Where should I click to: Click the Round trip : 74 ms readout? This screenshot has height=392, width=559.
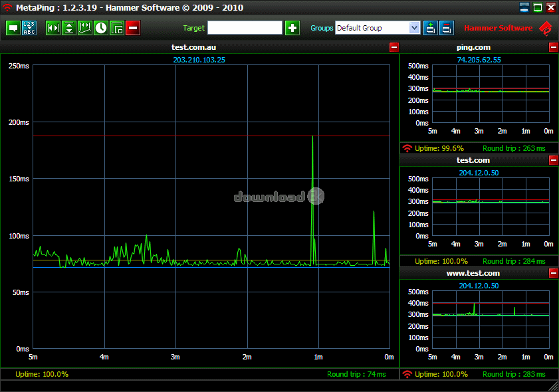pos(356,374)
